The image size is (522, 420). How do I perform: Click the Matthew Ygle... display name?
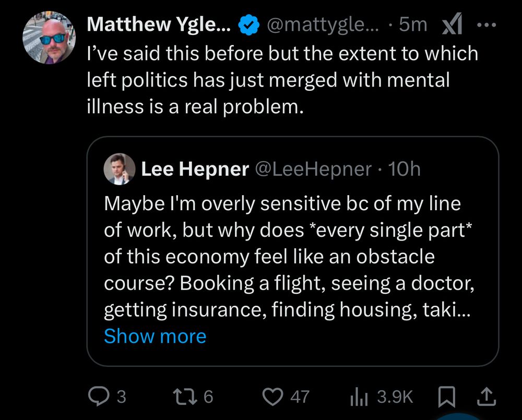(x=159, y=24)
